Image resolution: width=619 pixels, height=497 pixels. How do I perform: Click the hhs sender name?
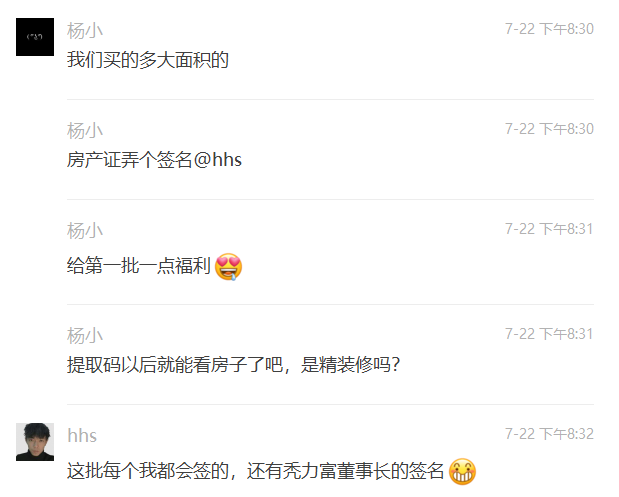pos(82,436)
